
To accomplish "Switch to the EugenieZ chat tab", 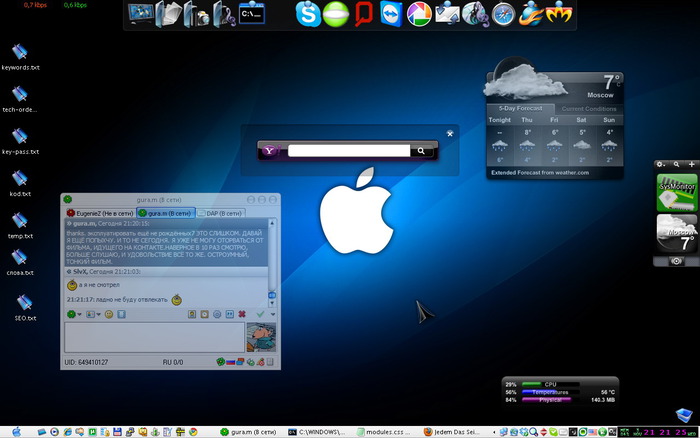I will tap(100, 213).
